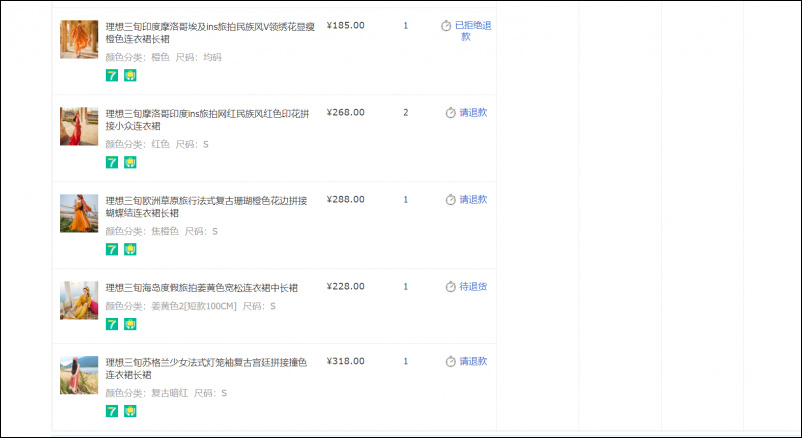This screenshot has width=802, height=438.
Task: Click the text 颜色分类：橙色 尺码：均码
Action: pyautogui.click(x=164, y=57)
